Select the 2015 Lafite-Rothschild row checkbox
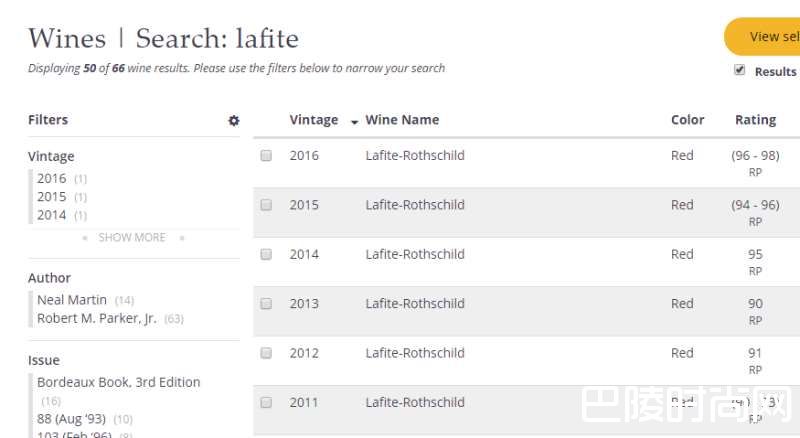 coord(266,205)
